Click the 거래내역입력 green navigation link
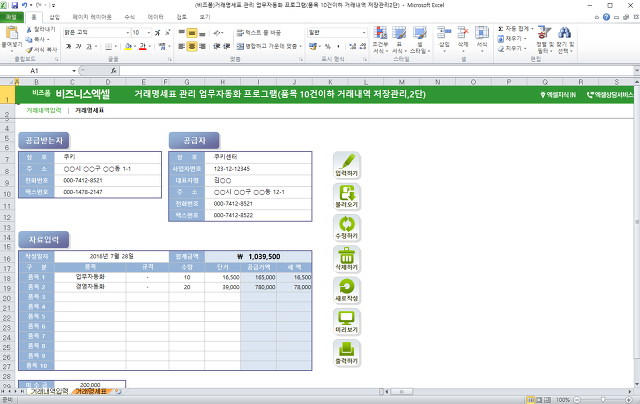This screenshot has width=640, height=404. point(44,110)
